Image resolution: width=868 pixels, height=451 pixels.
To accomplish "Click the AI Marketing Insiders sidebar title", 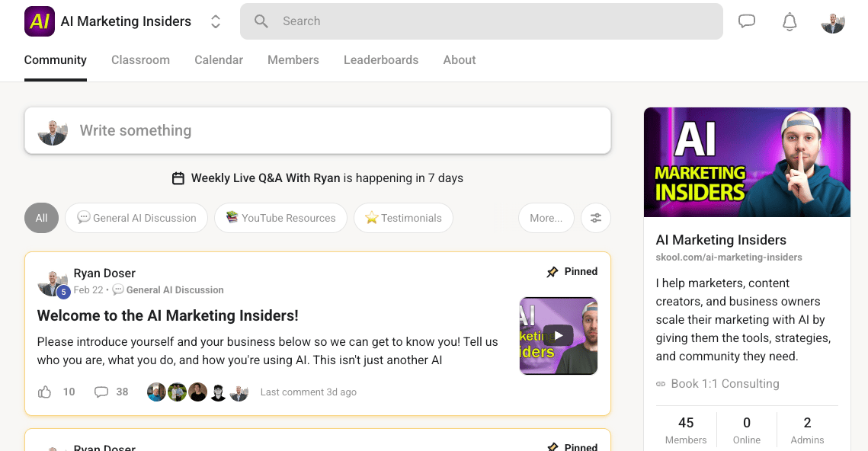I will [x=721, y=240].
